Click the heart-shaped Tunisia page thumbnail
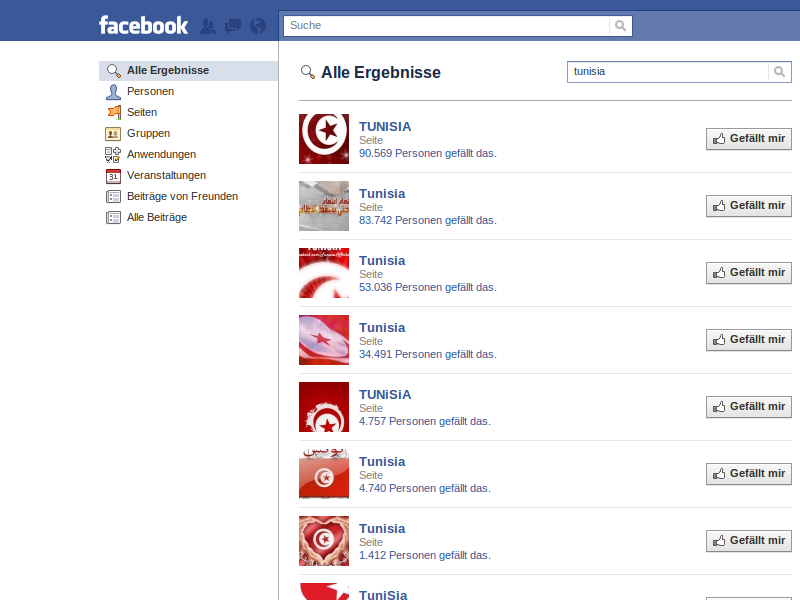Image resolution: width=800 pixels, height=600 pixels. (x=323, y=540)
